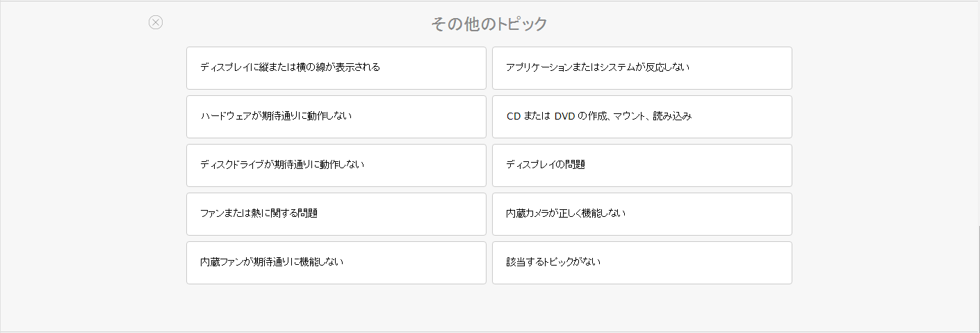980x333 pixels.
Task: Click the vertical scrollbar on right edge
Action: pyautogui.click(x=978, y=278)
